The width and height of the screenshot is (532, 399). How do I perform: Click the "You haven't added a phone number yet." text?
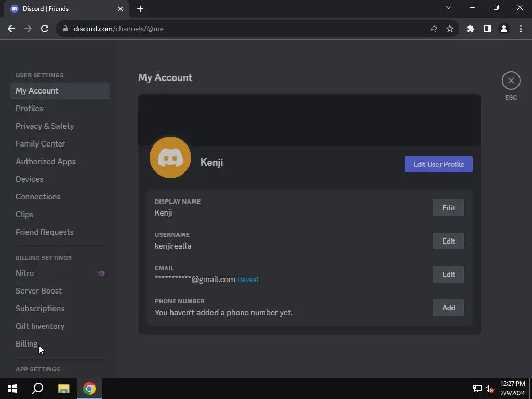[x=223, y=312]
